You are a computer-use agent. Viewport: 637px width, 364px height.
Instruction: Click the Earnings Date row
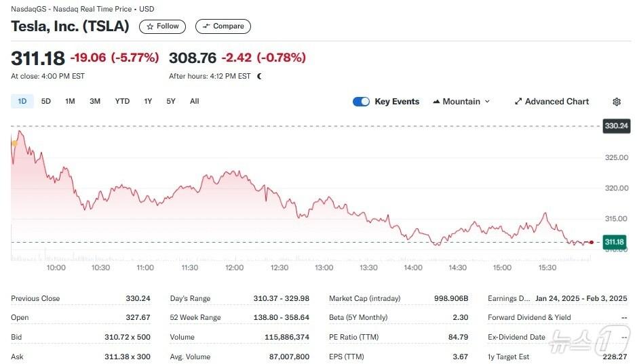point(557,298)
